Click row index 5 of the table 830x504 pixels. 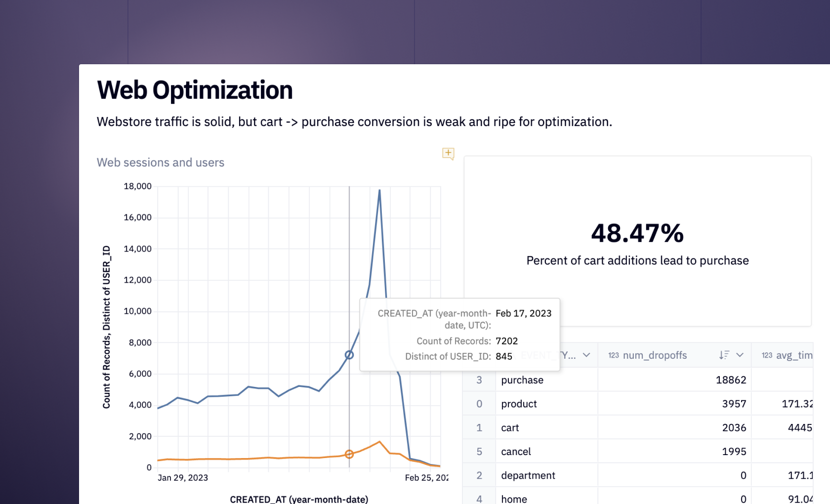(x=479, y=452)
